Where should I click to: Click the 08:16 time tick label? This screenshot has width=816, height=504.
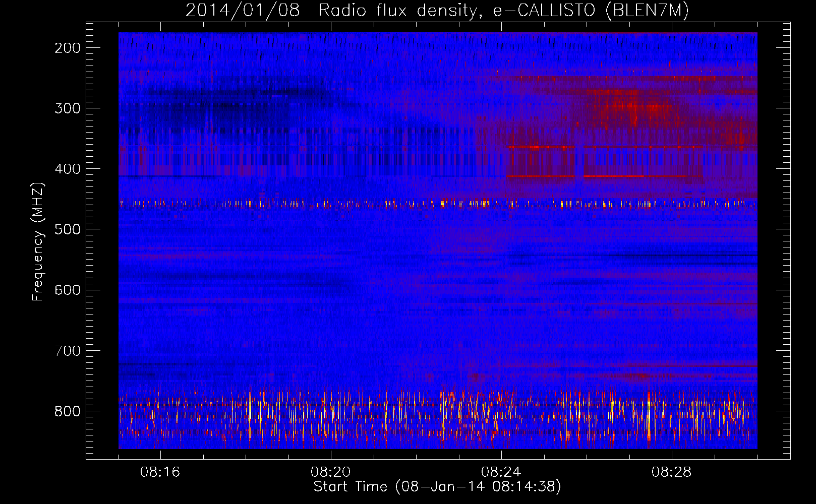tap(160, 472)
